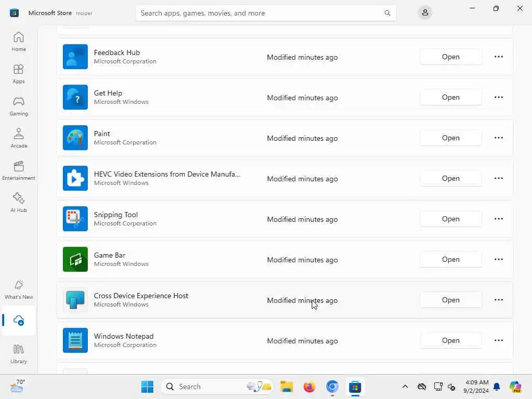Show more options for Get Help
The width and height of the screenshot is (532, 399).
coord(498,97)
